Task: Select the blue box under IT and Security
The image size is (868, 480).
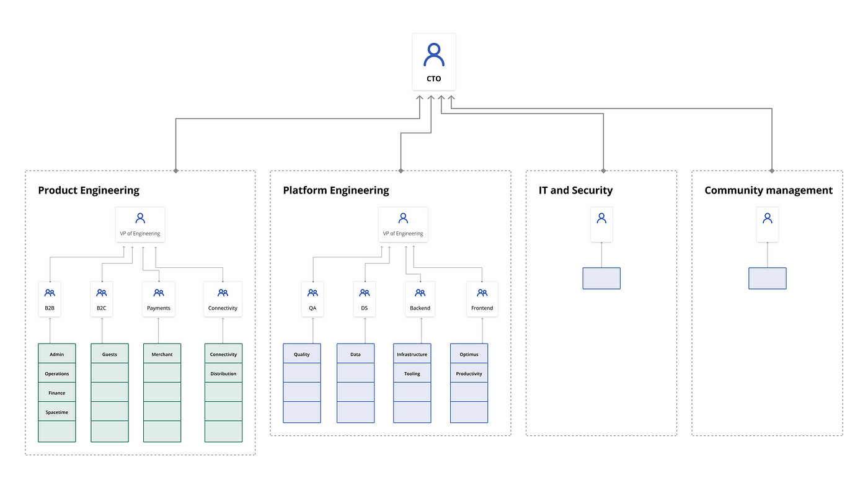Action: click(601, 278)
